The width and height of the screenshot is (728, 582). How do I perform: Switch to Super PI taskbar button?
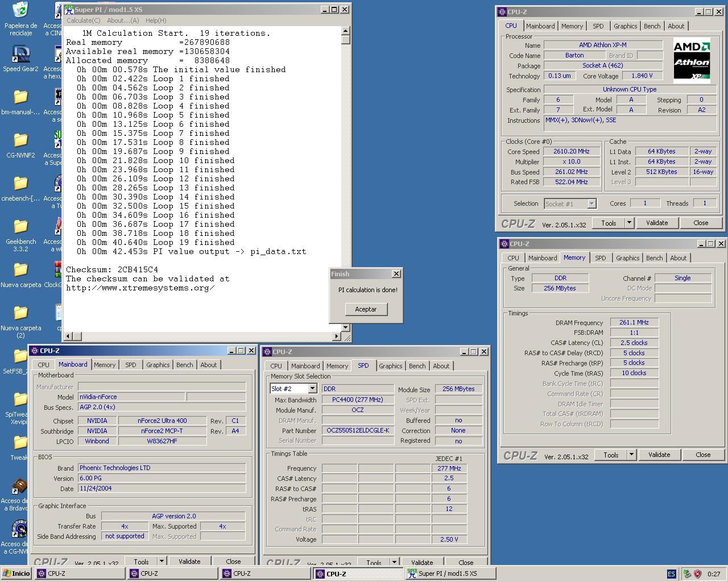coord(449,573)
